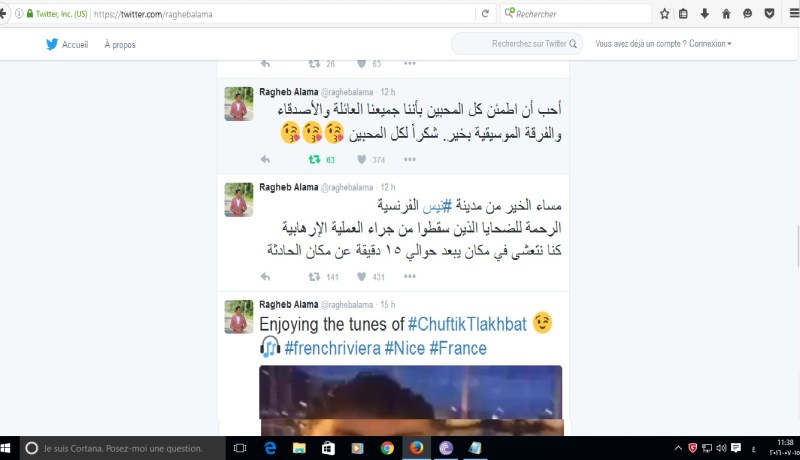This screenshot has height=460, width=800.
Task: Open the Pocket icon in the toolbar
Action: point(769,14)
